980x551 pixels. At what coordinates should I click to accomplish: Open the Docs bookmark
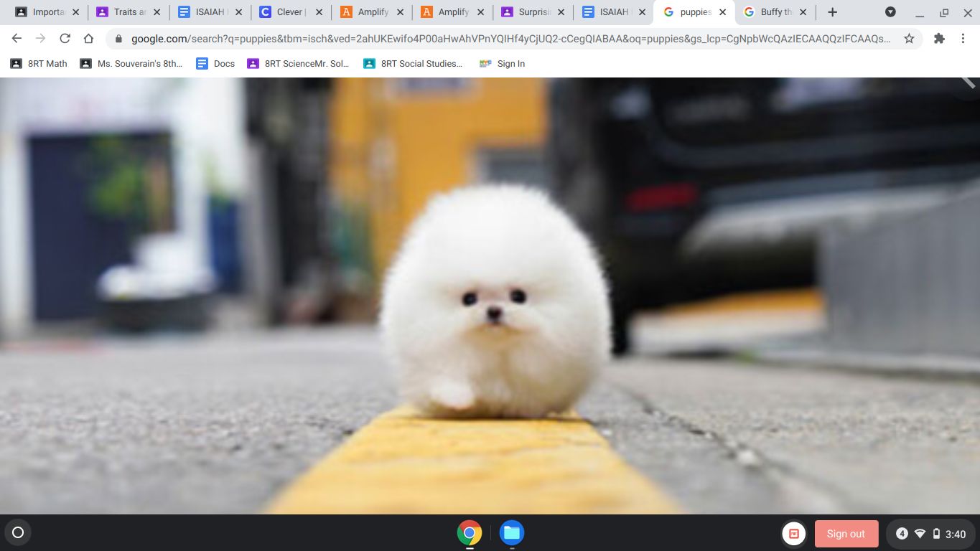click(215, 64)
